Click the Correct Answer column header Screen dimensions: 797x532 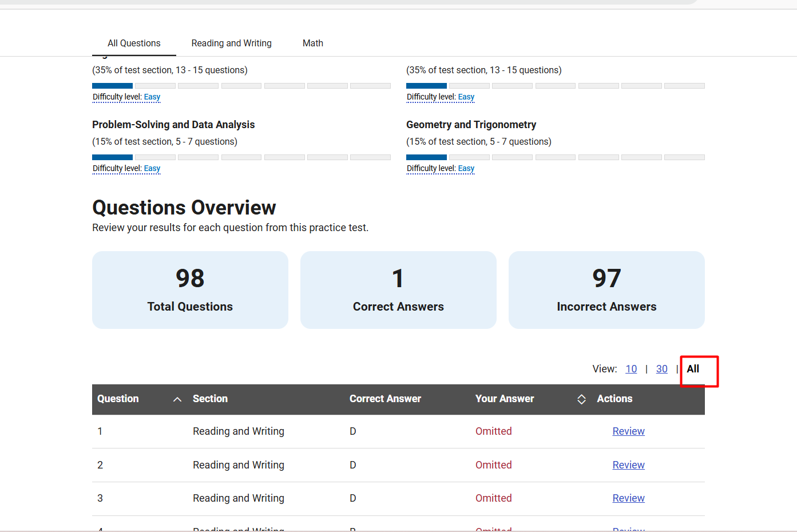(x=385, y=399)
